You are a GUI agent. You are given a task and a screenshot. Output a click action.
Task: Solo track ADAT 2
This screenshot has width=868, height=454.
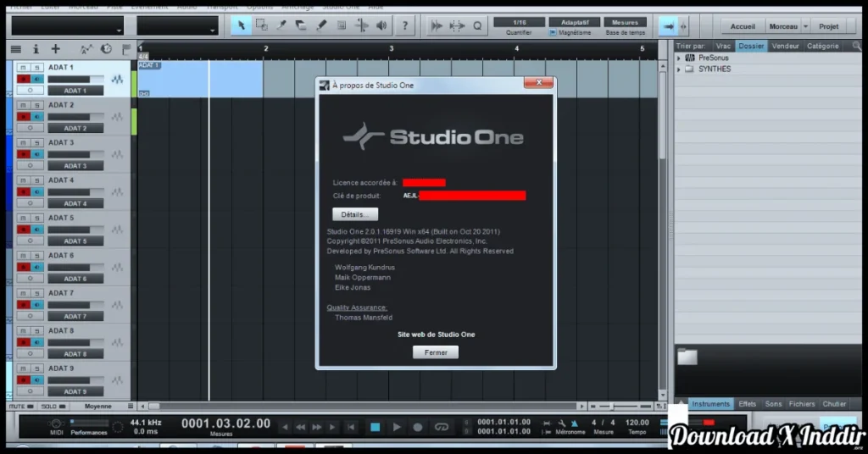click(x=36, y=105)
